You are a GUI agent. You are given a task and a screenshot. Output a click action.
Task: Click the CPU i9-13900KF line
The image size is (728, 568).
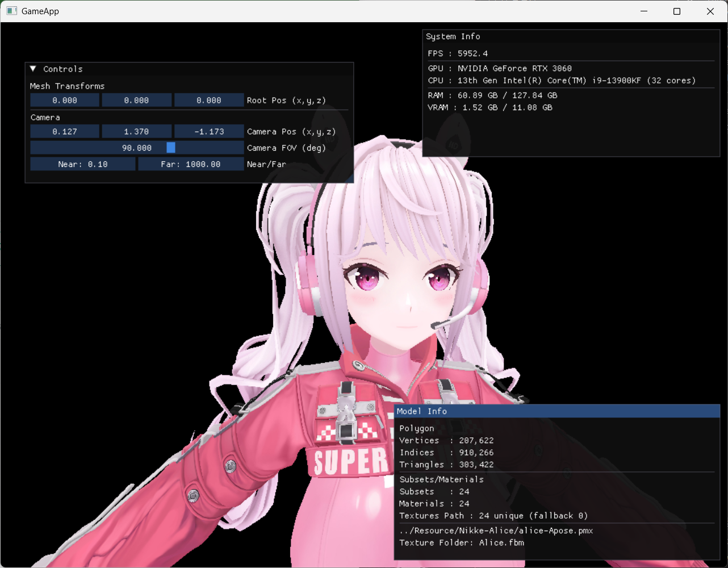pos(562,81)
